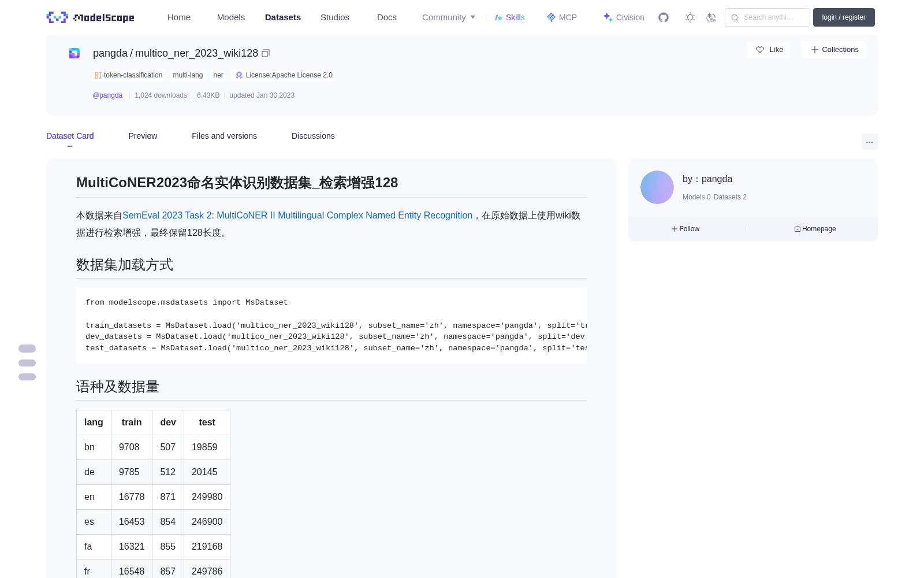Click the train_datasets code line
This screenshot has height=578, width=924.
pyautogui.click(x=336, y=325)
